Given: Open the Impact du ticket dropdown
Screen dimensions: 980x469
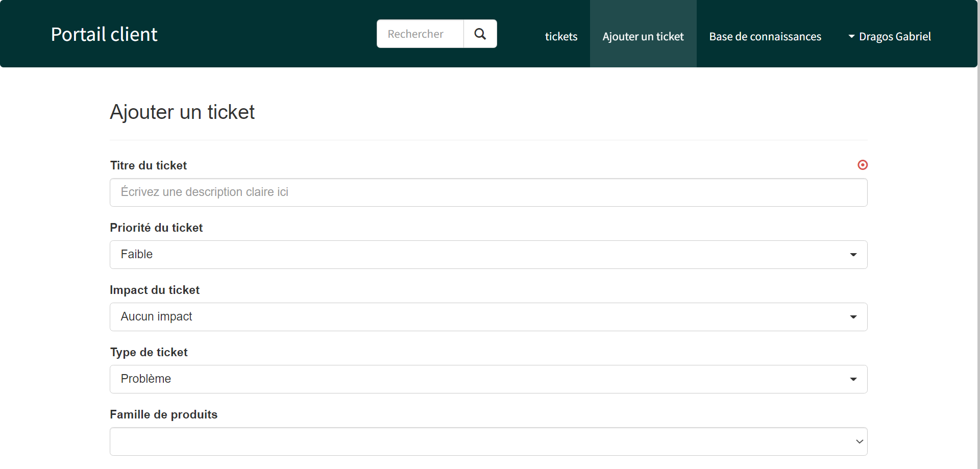Looking at the screenshot, I should (488, 317).
